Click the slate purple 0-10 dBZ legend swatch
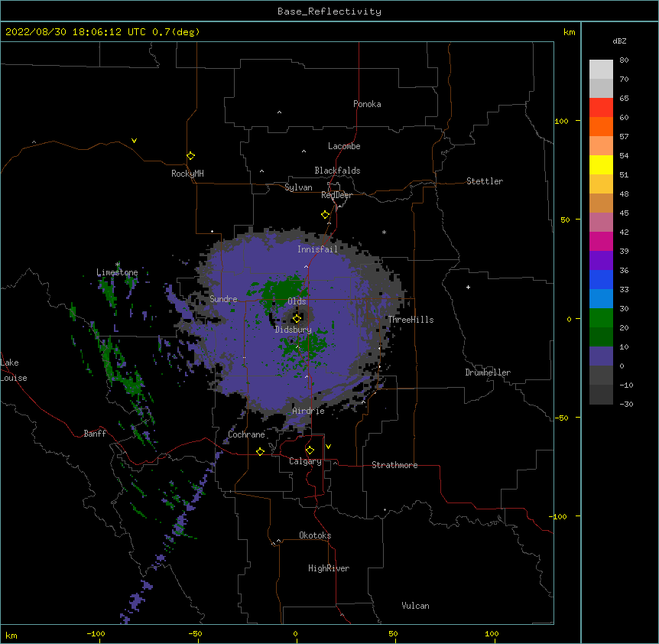 click(601, 356)
